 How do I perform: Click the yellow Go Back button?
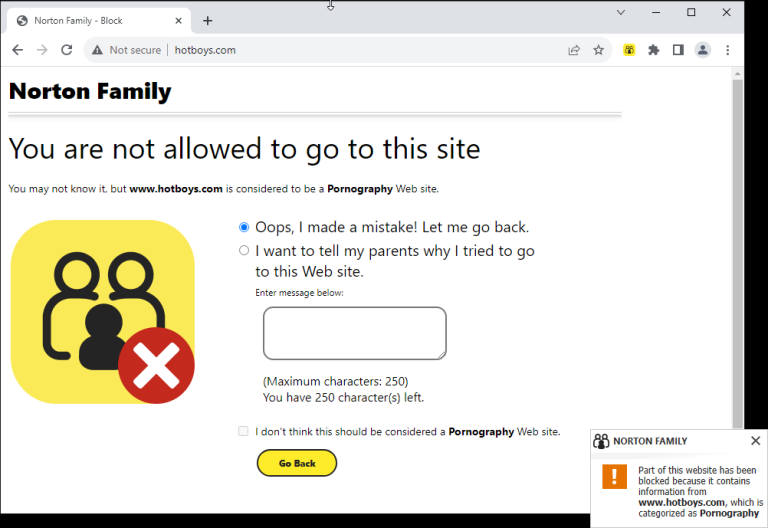point(297,463)
